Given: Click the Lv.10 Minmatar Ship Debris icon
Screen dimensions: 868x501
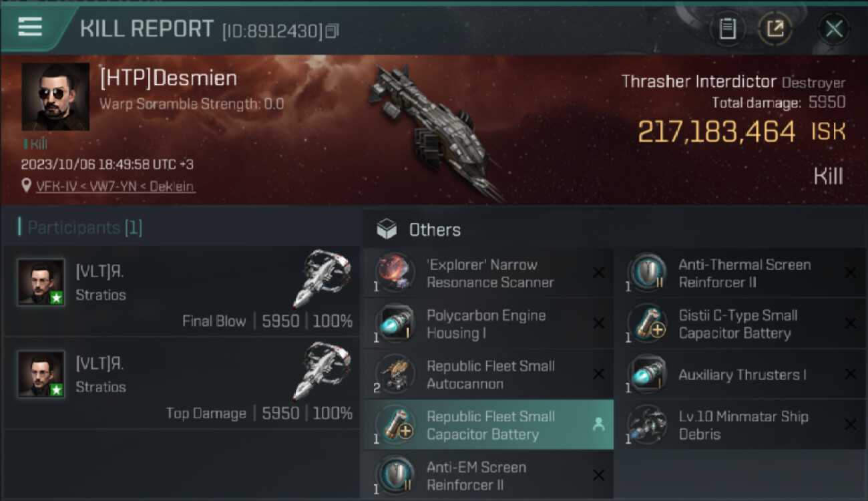Looking at the screenshot, I should (x=646, y=425).
